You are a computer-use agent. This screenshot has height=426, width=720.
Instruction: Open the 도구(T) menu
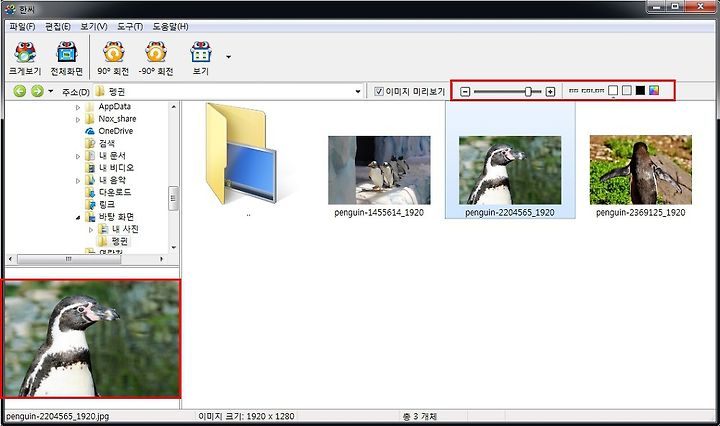pos(130,27)
